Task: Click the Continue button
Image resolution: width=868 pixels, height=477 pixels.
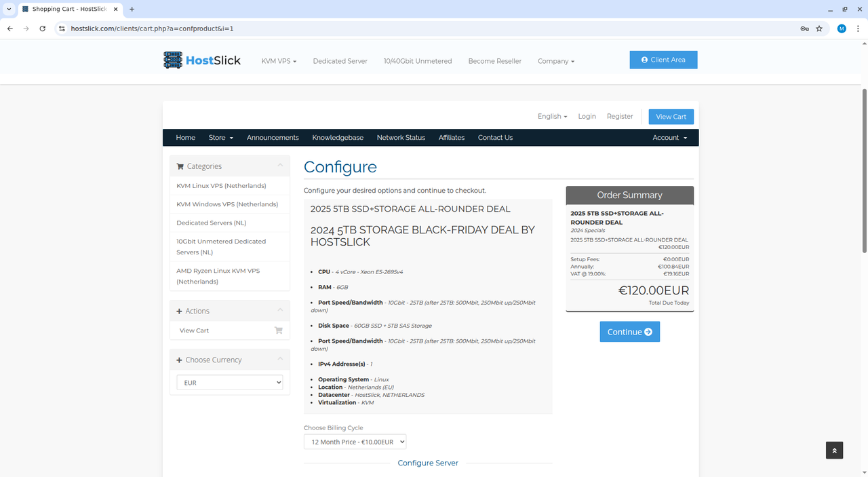Action: click(630, 332)
